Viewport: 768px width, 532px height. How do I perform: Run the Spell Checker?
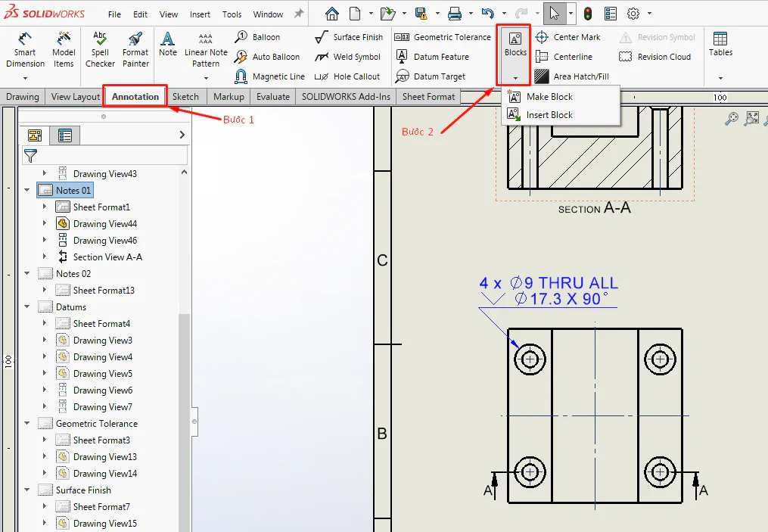(100, 50)
